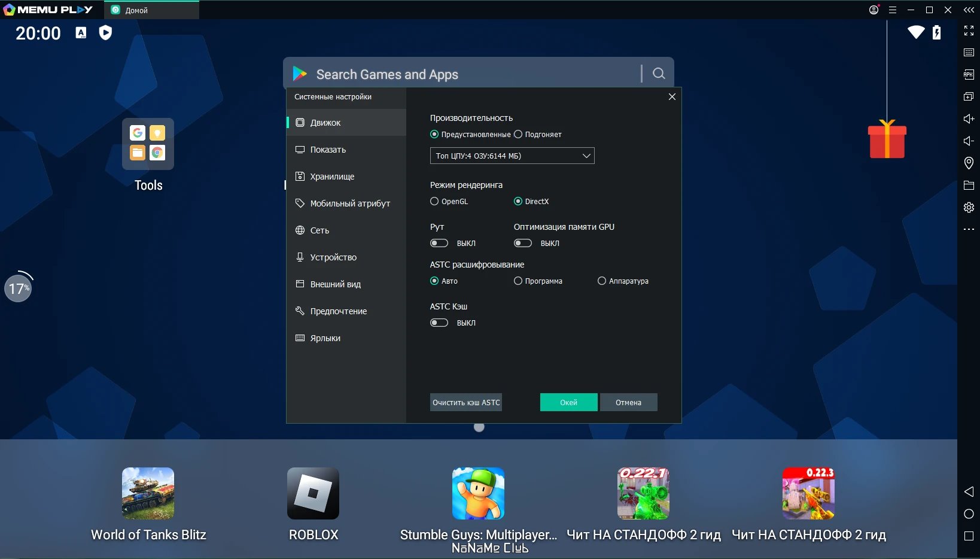Click the APK install icon in sidebar
Viewport: 980px width, 559px height.
969,74
